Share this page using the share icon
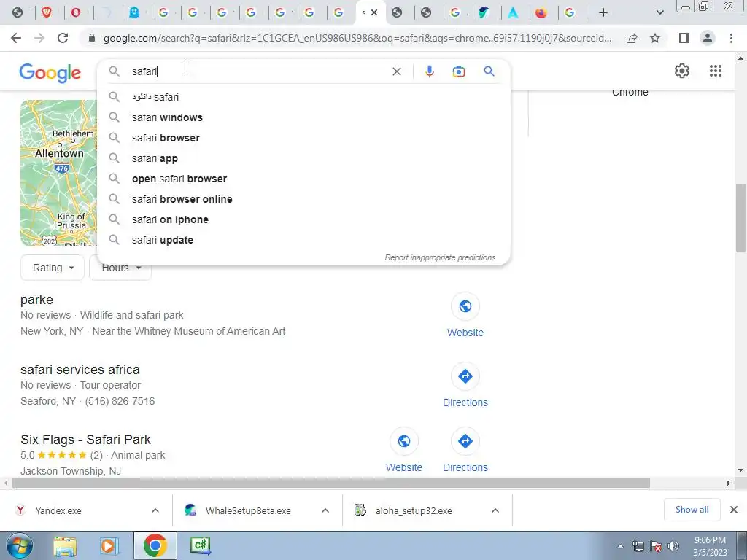The image size is (747, 560). point(632,38)
